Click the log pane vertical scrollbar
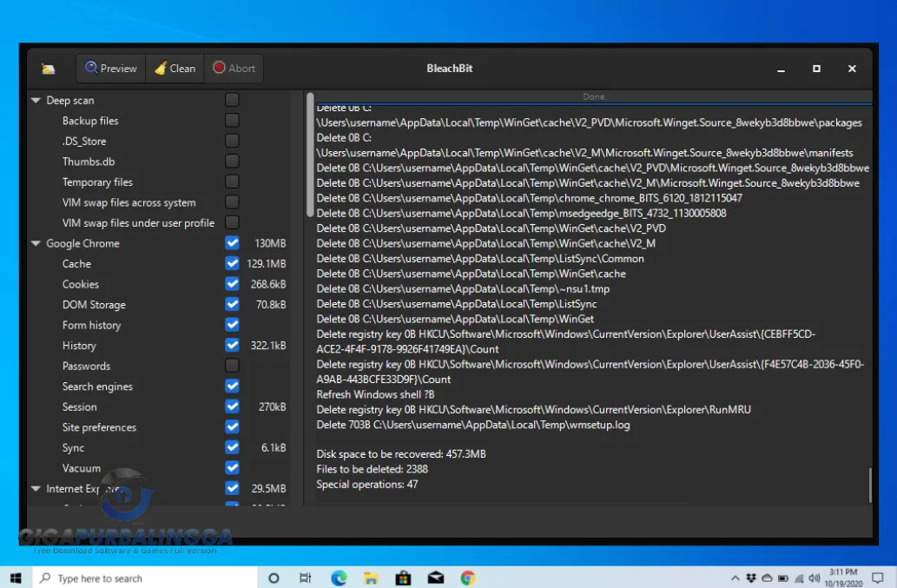 869,485
